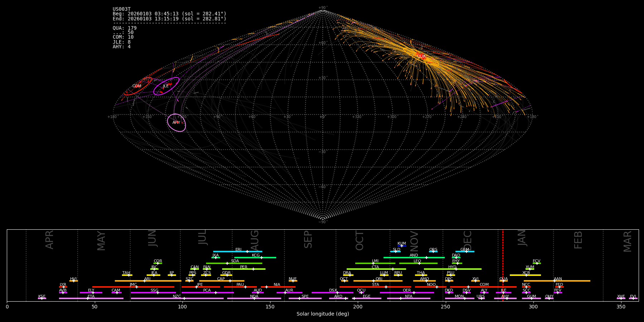
Task: Click the JLE label inside purple ellipse
Action: [x=166, y=86]
